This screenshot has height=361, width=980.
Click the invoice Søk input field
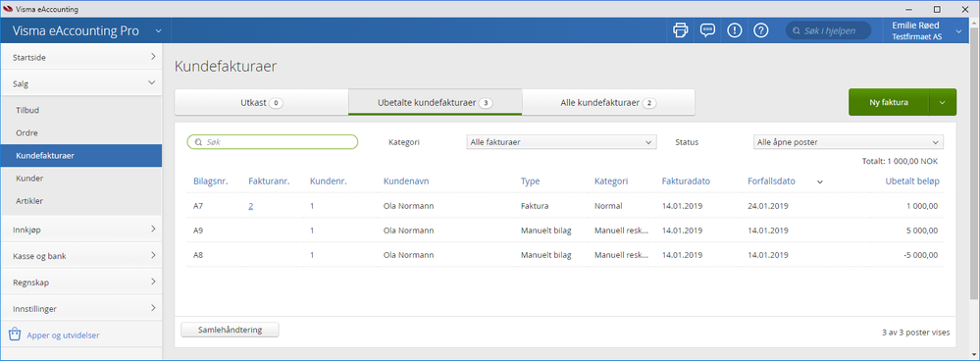coord(273,142)
